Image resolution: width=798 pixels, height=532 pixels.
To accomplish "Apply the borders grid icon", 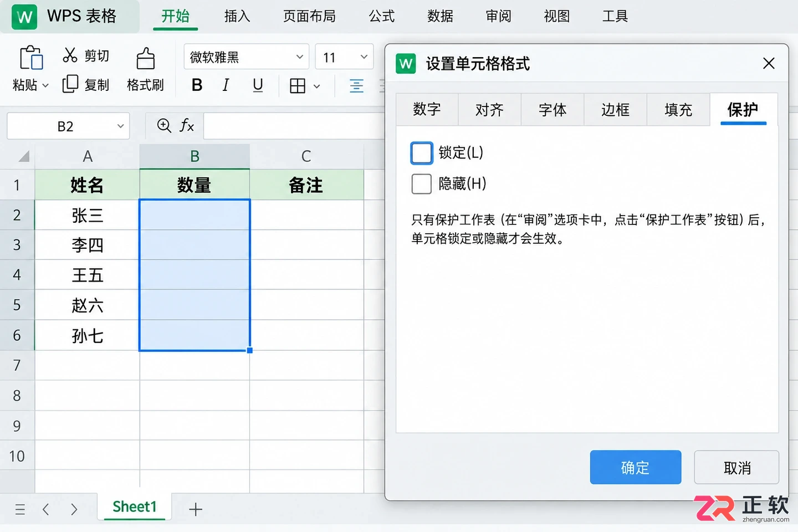I will pyautogui.click(x=298, y=85).
